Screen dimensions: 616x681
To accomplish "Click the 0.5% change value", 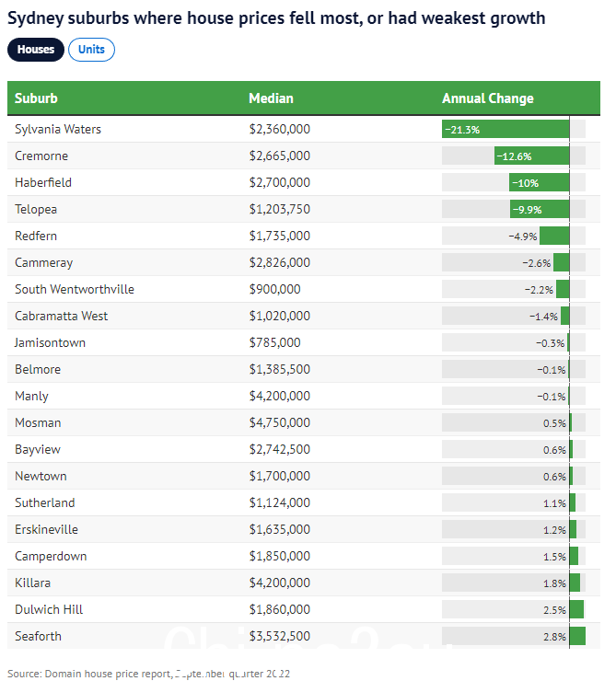I will [x=554, y=423].
